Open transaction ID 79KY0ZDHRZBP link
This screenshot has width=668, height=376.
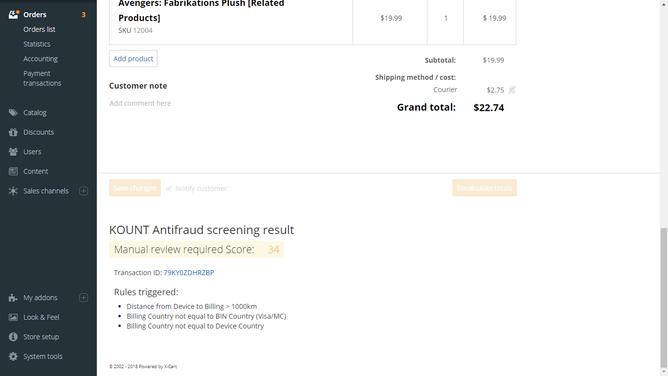point(189,273)
